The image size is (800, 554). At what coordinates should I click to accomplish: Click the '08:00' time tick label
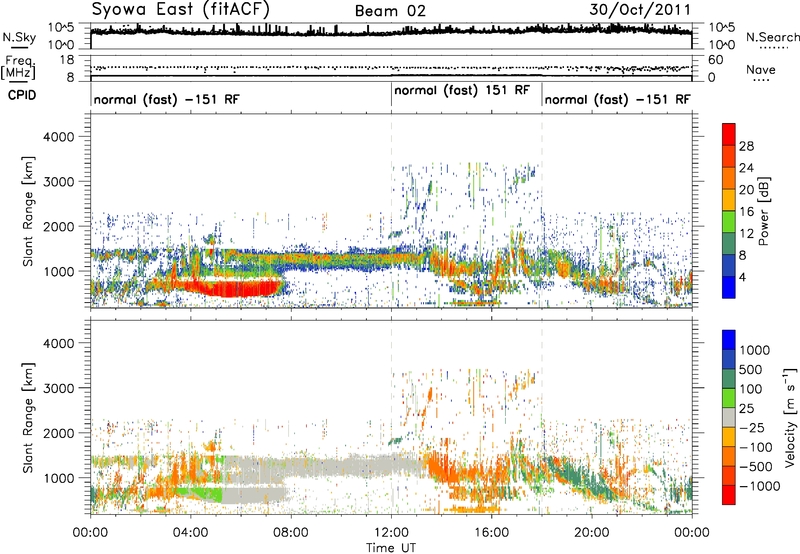(x=291, y=533)
